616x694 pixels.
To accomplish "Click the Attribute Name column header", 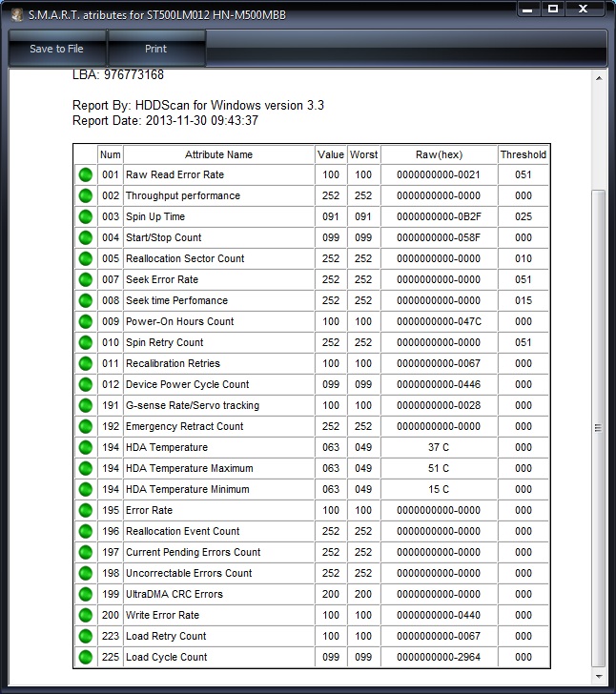I will 218,154.
